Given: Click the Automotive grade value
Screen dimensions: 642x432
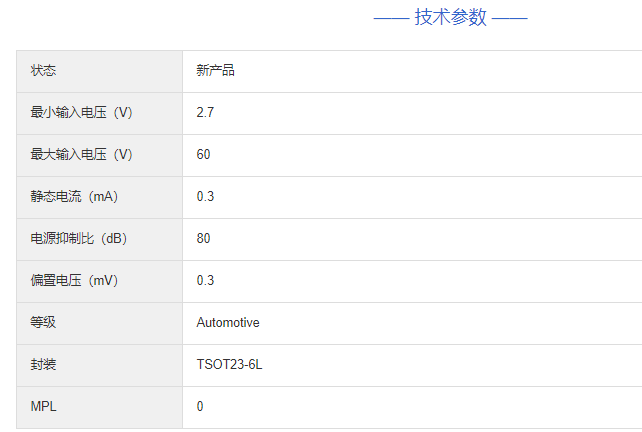Looking at the screenshot, I should [228, 323].
